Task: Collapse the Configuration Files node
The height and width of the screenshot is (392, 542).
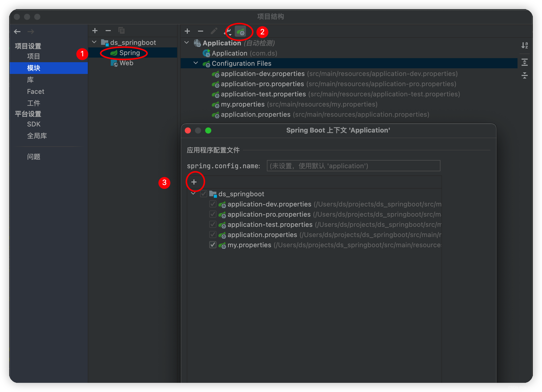Action: pyautogui.click(x=196, y=63)
